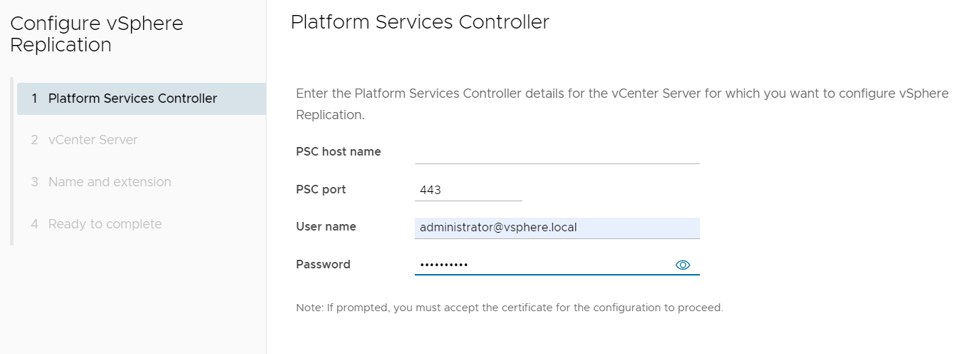Click the Configure vSphere Replication title
Screen dimensions: 980x354
[96, 34]
